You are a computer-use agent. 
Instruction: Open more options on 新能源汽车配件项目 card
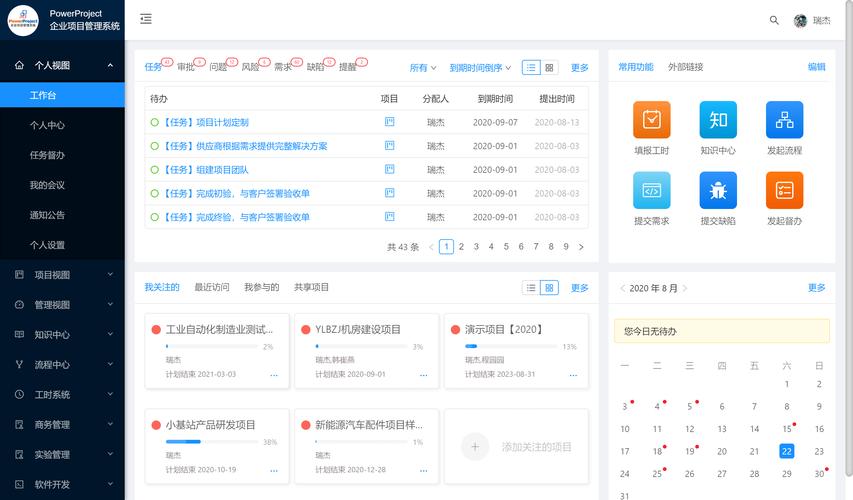[x=423, y=470]
